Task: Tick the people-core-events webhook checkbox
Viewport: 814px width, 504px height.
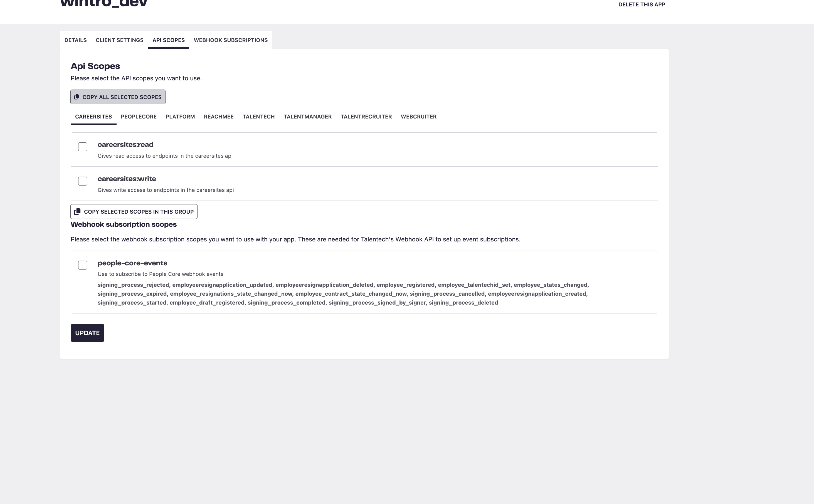Action: (83, 265)
